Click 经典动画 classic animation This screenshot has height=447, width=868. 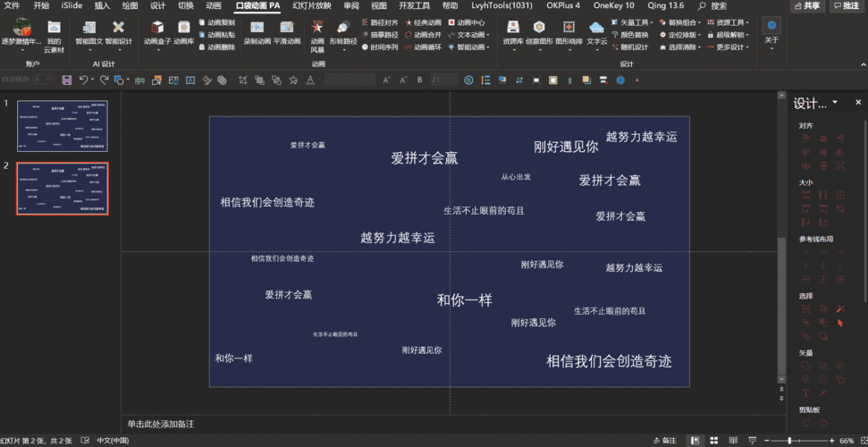(x=423, y=22)
